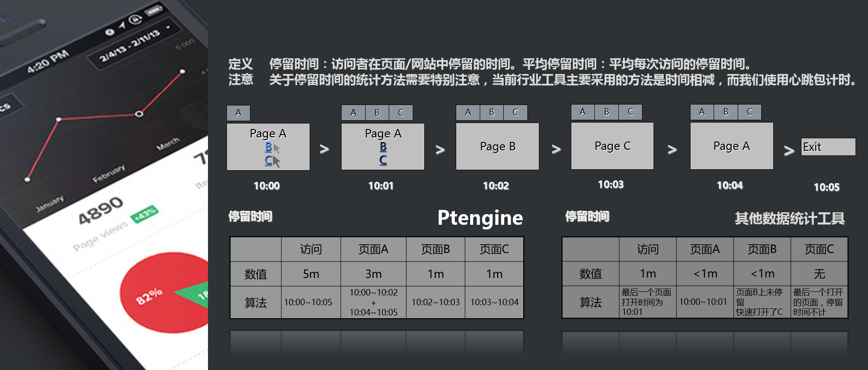Screen dimensions: 868x370
Task: Open link B in the 10:00 Page A box
Action: pos(269,147)
